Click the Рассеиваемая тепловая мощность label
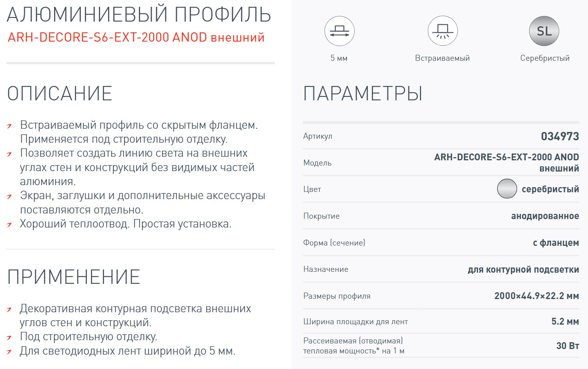The width and height of the screenshot is (588, 369). point(354,346)
